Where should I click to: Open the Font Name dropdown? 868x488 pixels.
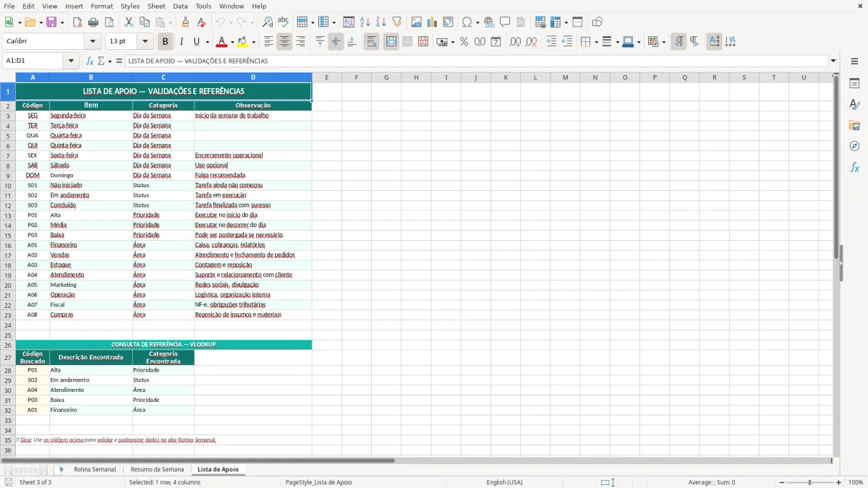point(93,42)
